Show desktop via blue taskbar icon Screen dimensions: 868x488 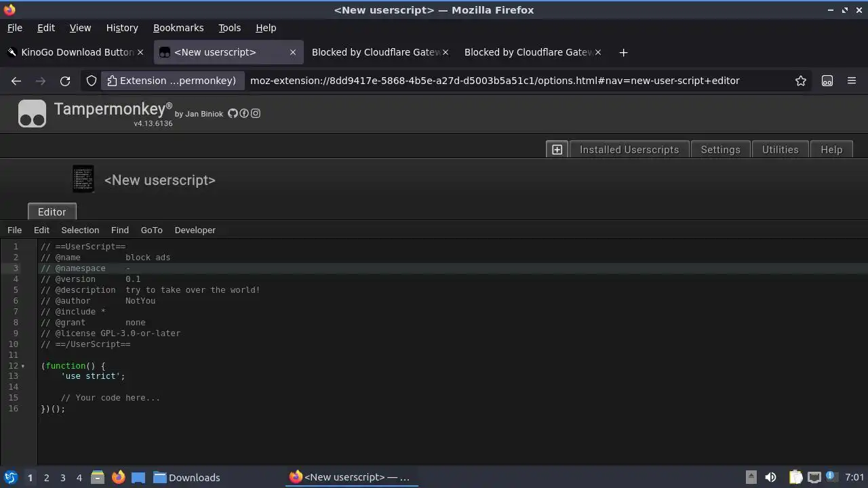point(138,477)
